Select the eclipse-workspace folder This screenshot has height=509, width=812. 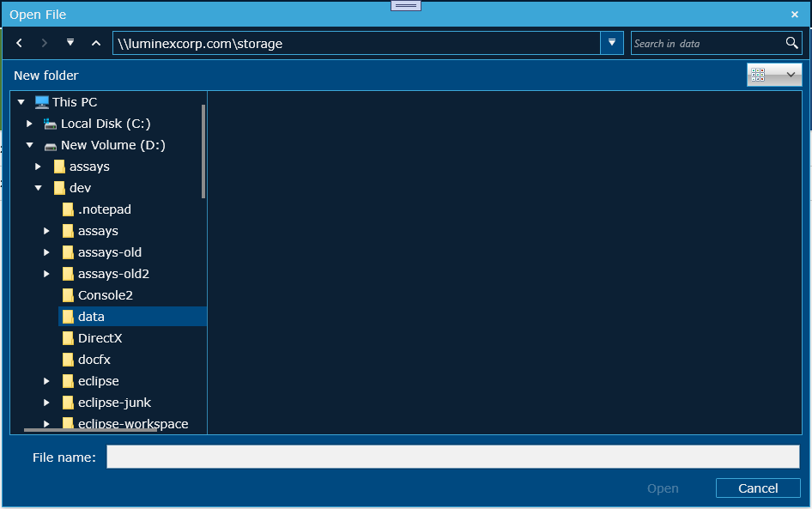(x=133, y=423)
